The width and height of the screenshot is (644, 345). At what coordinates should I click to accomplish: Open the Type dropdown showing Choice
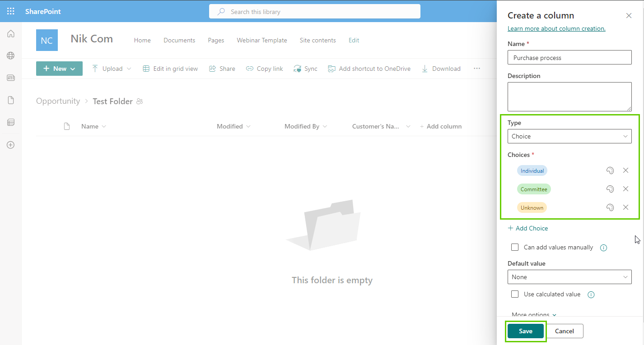[x=569, y=136]
